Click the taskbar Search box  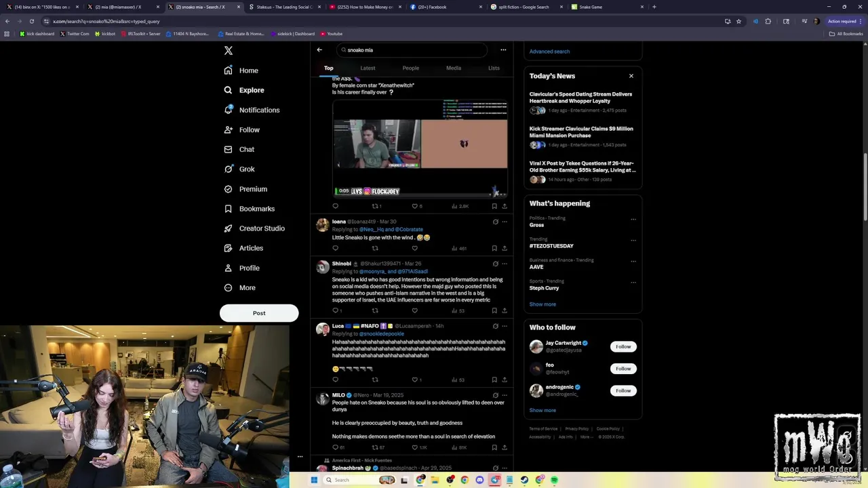(x=359, y=480)
